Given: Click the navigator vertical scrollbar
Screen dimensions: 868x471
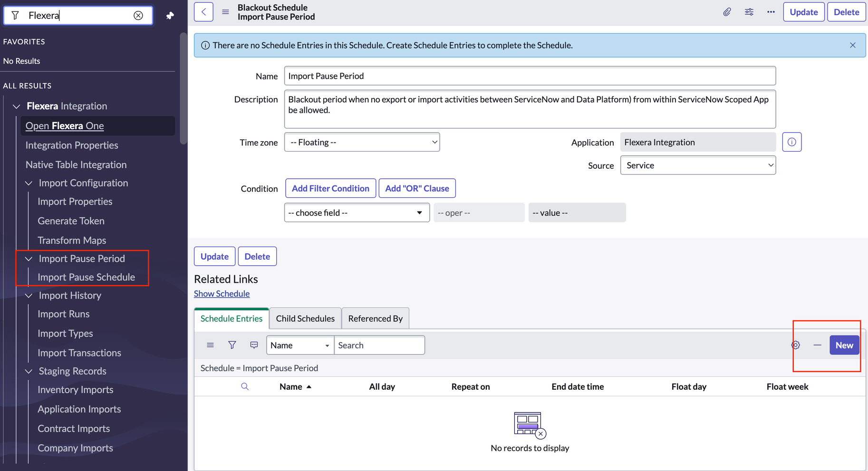Looking at the screenshot, I should pos(183,88).
